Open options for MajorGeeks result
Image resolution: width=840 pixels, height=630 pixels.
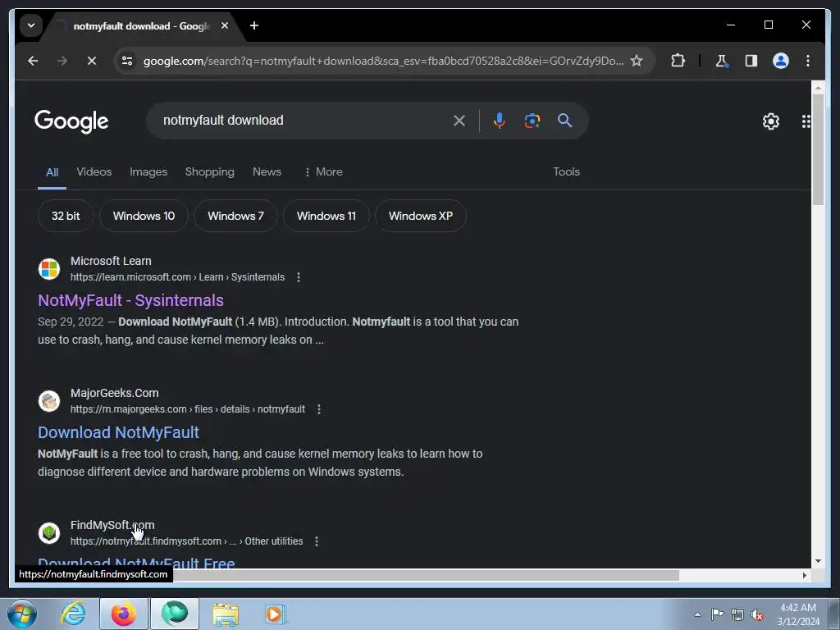pyautogui.click(x=319, y=409)
